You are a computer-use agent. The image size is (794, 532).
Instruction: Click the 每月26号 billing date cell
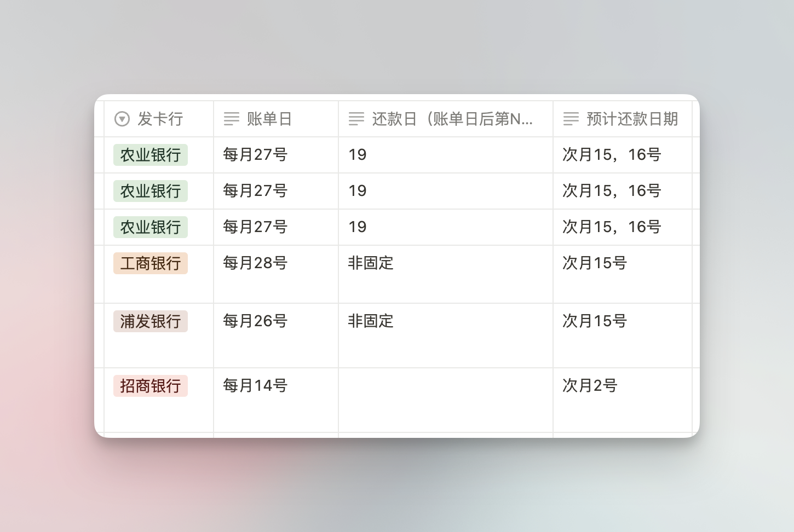point(276,336)
